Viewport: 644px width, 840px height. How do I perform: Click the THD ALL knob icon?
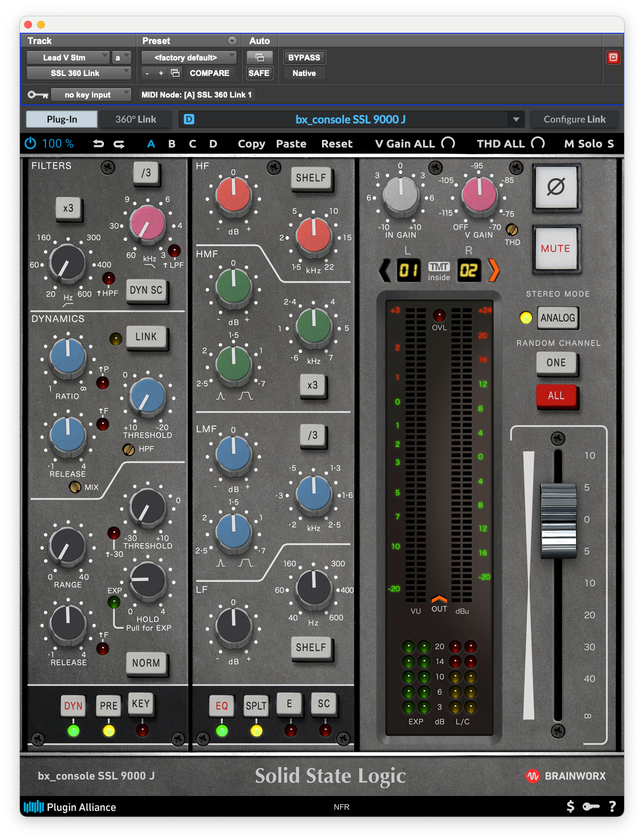tap(538, 143)
